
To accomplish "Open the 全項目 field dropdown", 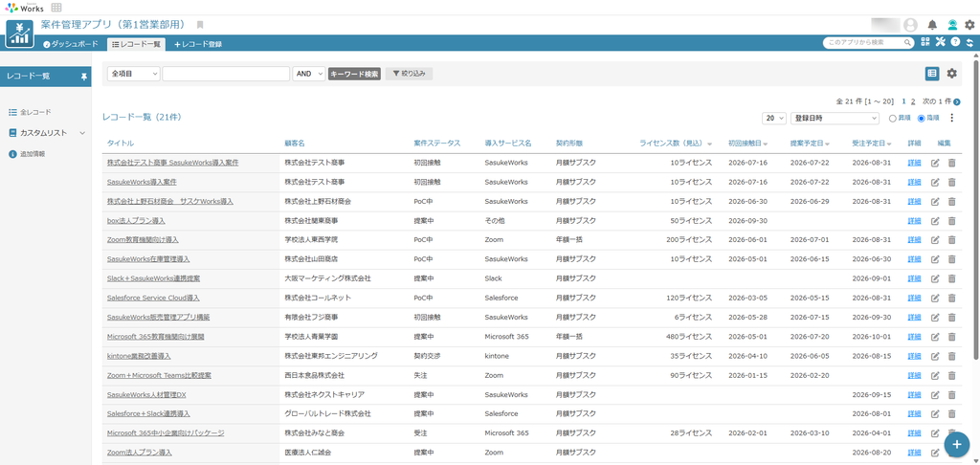I will click(134, 74).
